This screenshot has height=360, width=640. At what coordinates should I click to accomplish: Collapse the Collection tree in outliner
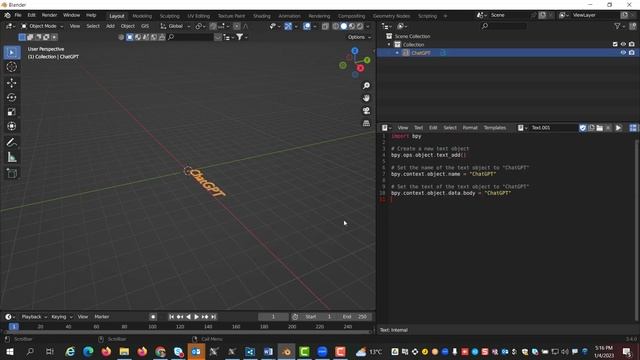389,44
